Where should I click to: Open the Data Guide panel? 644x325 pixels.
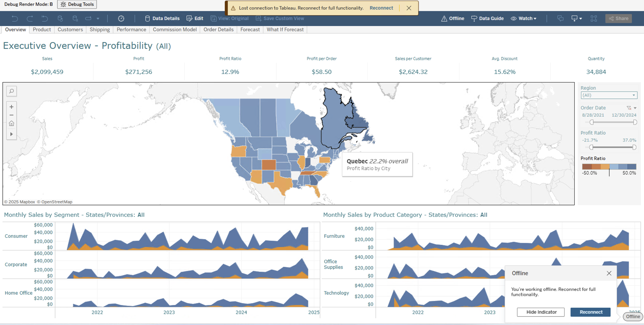click(487, 19)
